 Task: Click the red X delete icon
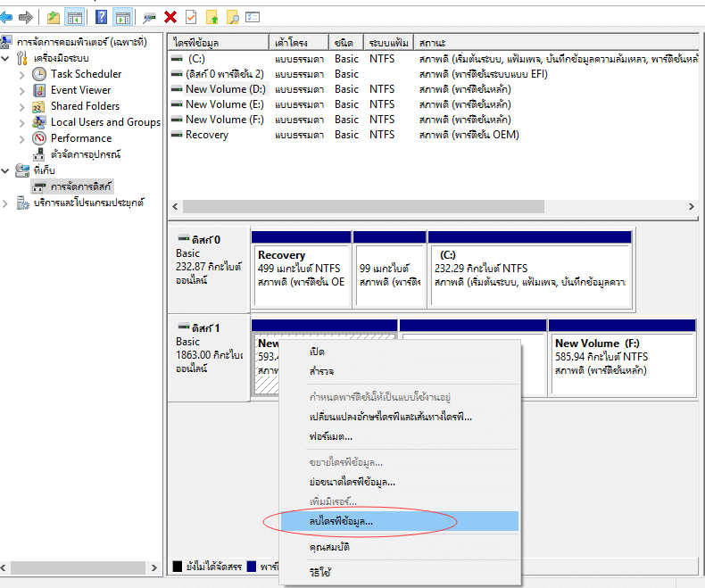coord(170,17)
